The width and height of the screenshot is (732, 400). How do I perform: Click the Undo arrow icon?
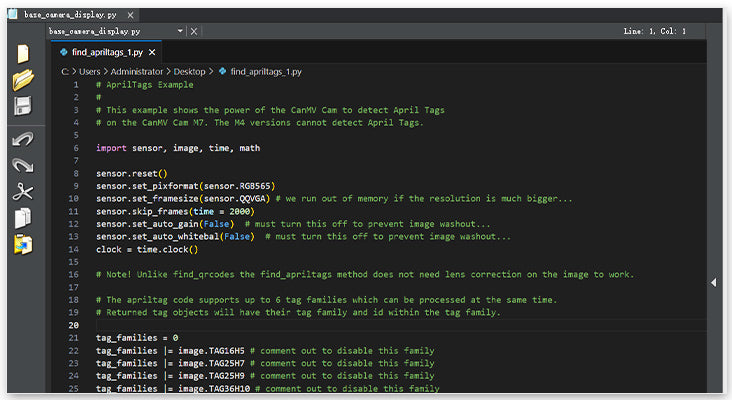[x=22, y=139]
